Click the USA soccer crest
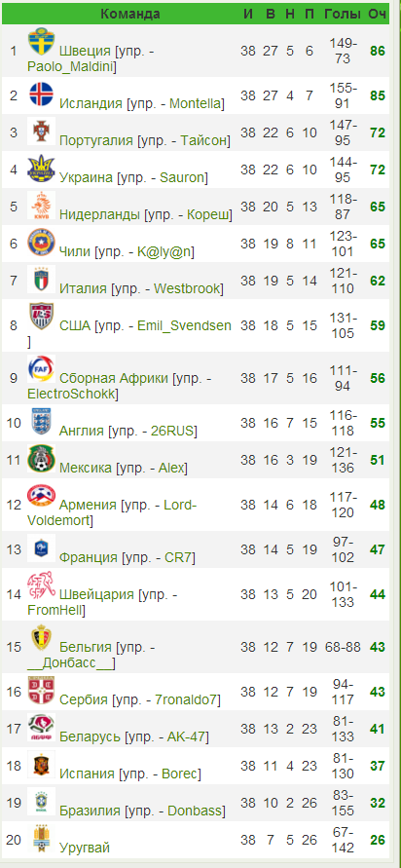 point(41,316)
